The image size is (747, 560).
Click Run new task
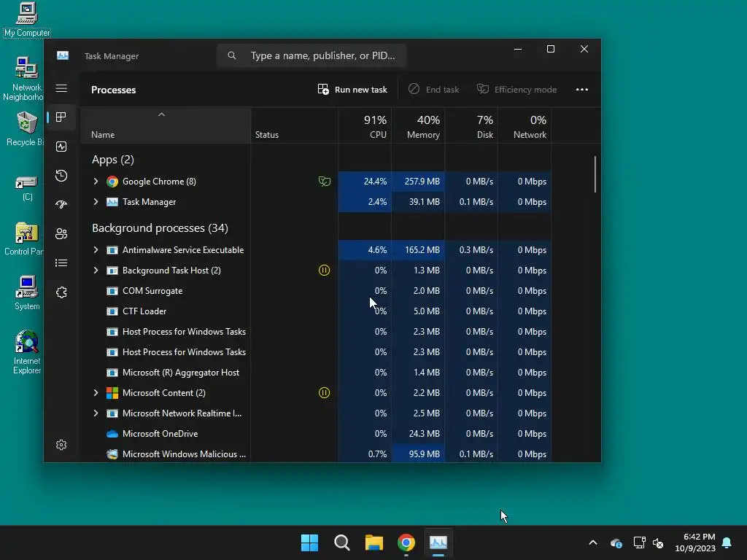pyautogui.click(x=352, y=90)
